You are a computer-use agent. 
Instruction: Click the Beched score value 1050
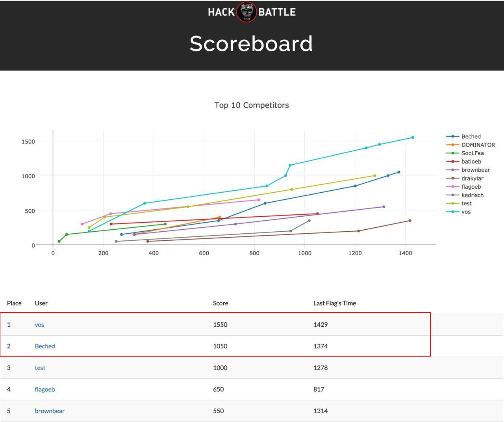tap(220, 346)
